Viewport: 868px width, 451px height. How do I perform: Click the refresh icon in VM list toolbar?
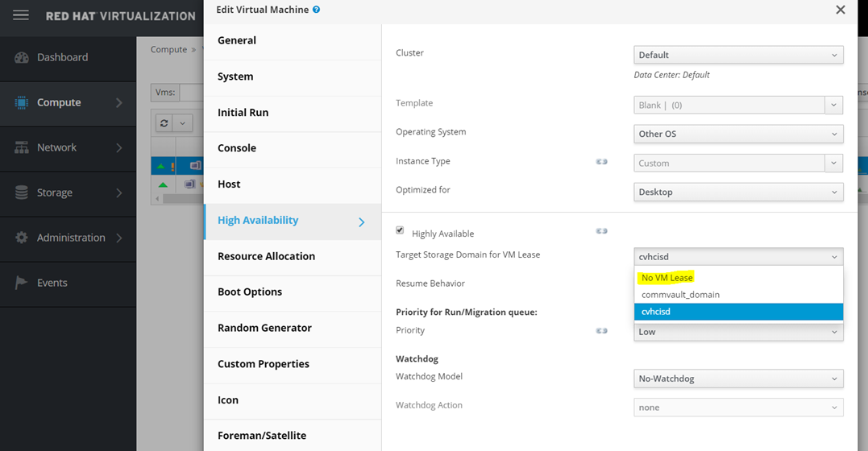[x=164, y=123]
